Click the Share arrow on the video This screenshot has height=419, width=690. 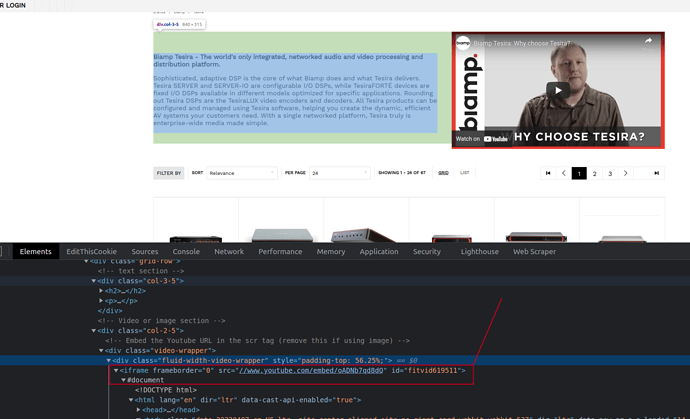click(x=648, y=41)
